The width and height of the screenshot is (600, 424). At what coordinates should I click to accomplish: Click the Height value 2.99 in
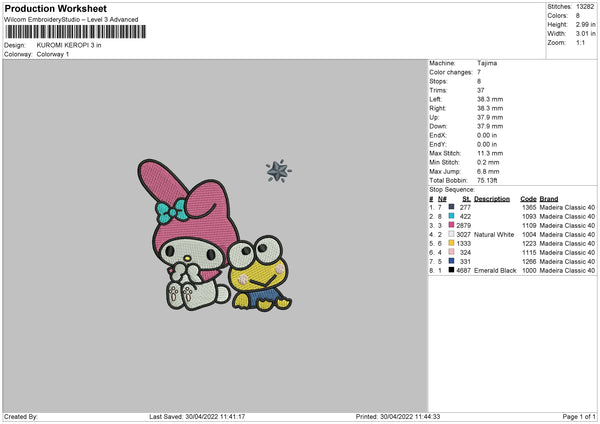tap(585, 24)
